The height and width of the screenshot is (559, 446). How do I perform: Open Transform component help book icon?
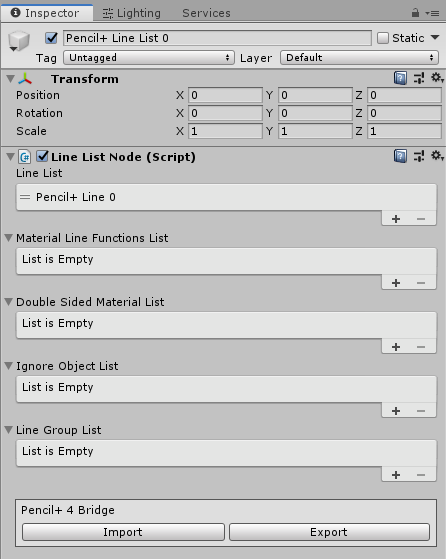point(400,78)
